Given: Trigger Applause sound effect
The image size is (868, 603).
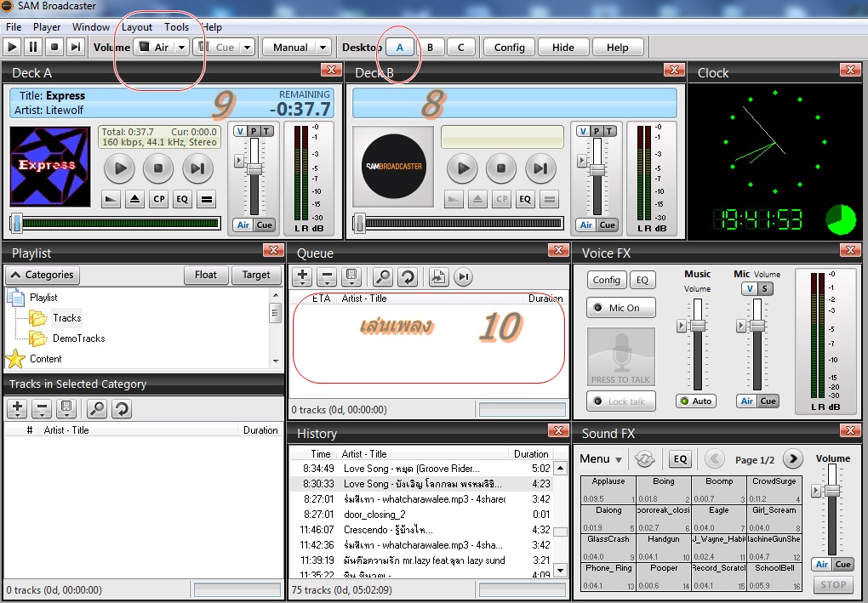Looking at the screenshot, I should coord(608,490).
